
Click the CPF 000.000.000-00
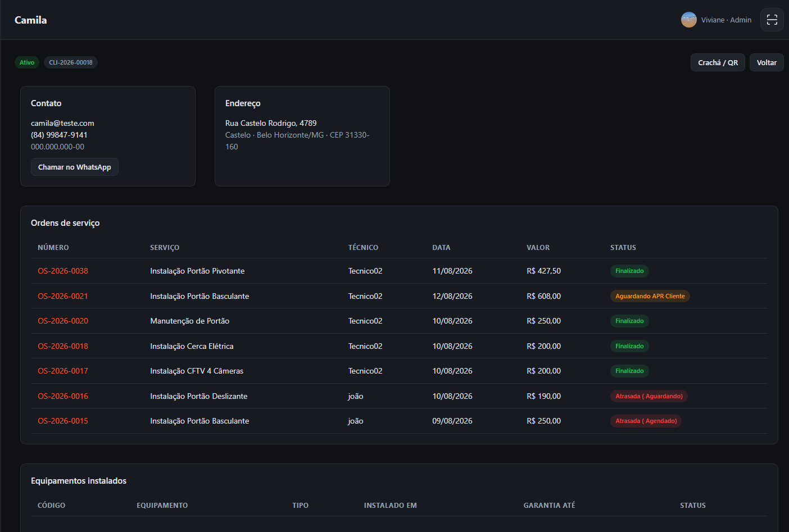(58, 147)
